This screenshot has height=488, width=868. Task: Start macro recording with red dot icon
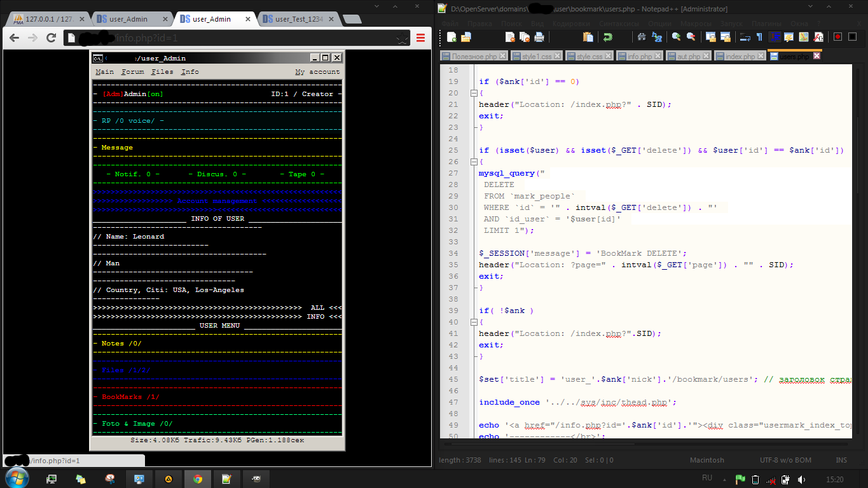(837, 37)
